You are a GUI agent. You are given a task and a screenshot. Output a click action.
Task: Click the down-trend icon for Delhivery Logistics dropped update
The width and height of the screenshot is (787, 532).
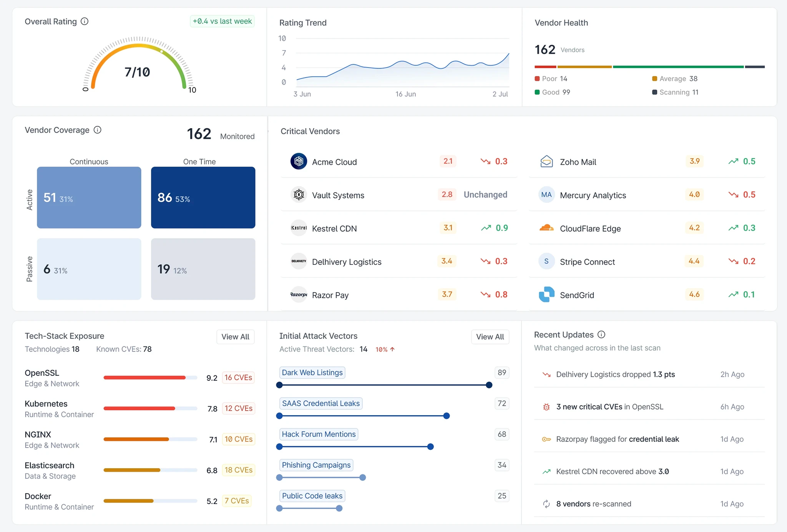[x=547, y=375]
